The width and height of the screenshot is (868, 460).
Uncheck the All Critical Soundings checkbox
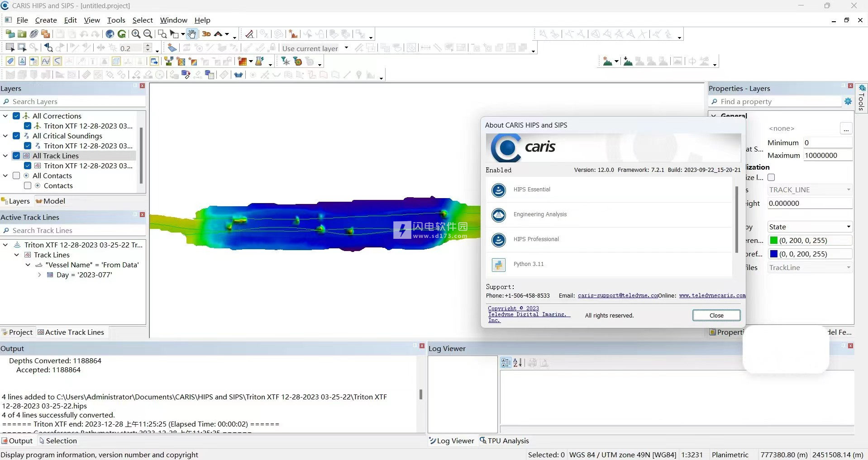16,136
